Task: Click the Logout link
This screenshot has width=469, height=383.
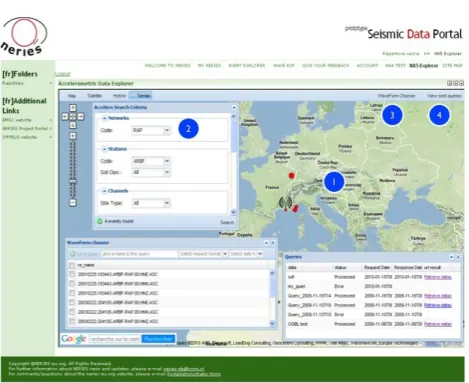Action: [x=63, y=74]
